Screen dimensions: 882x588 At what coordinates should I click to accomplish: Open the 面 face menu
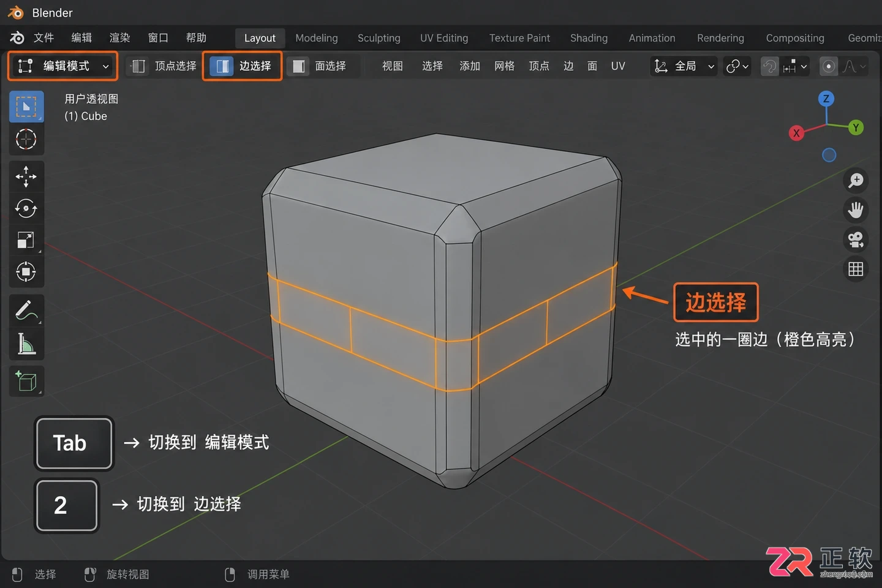[592, 66]
